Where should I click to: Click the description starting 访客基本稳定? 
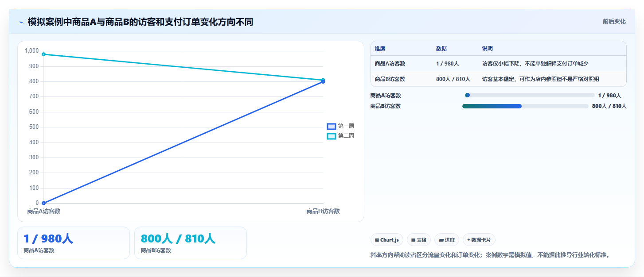pos(541,79)
